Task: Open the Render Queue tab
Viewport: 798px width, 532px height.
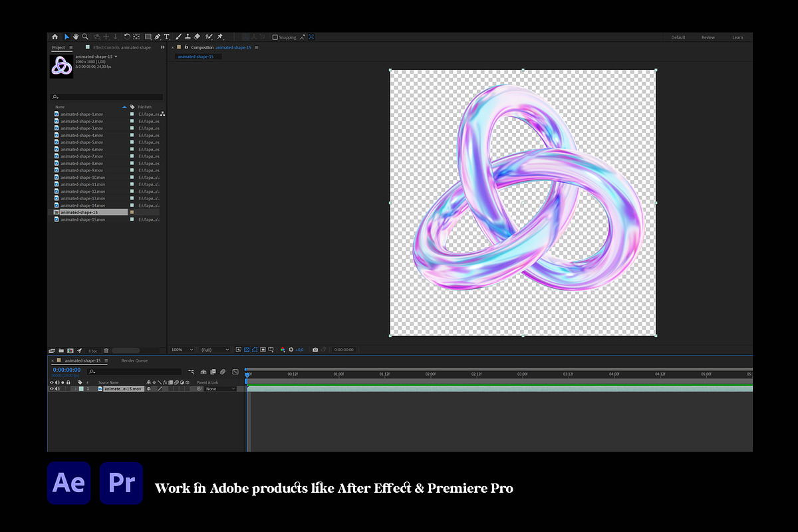Action: [x=134, y=360]
